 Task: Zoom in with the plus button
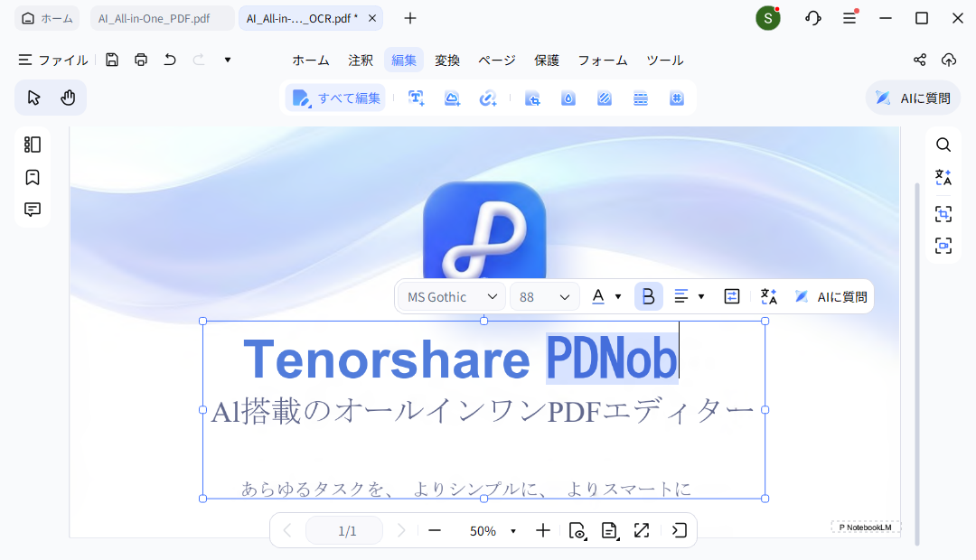click(543, 531)
